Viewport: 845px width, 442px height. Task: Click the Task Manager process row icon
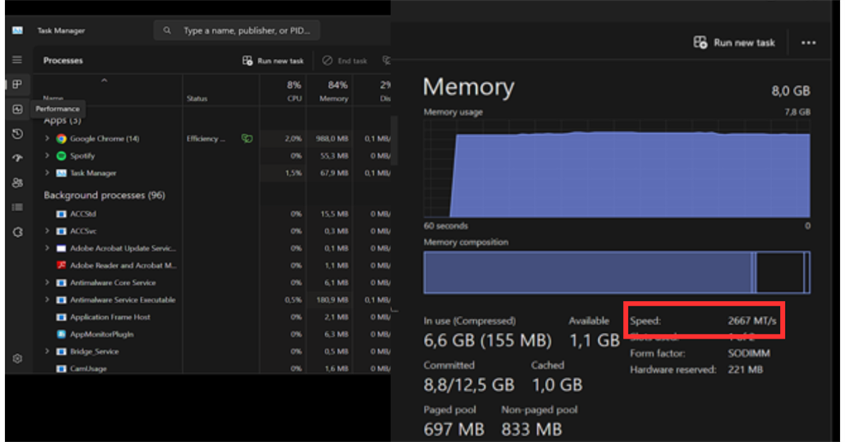(61, 173)
